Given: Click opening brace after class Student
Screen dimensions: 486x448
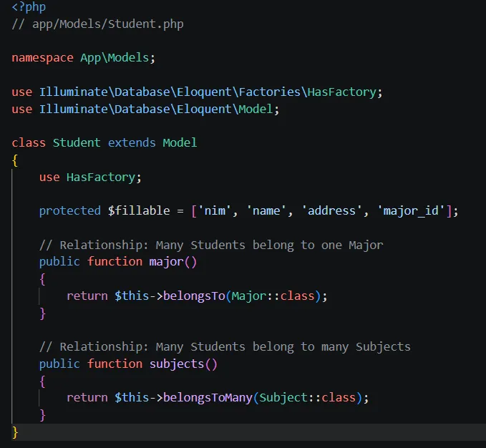Looking at the screenshot, I should pyautogui.click(x=15, y=160).
